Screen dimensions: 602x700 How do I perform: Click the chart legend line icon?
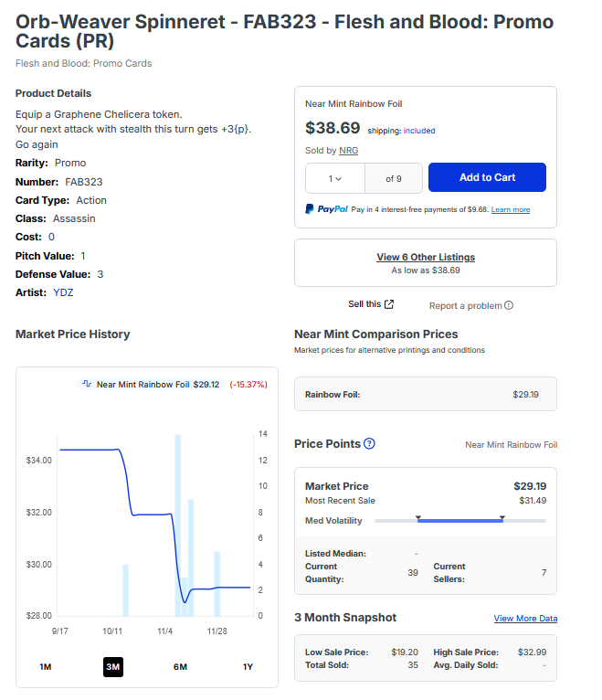(x=87, y=384)
